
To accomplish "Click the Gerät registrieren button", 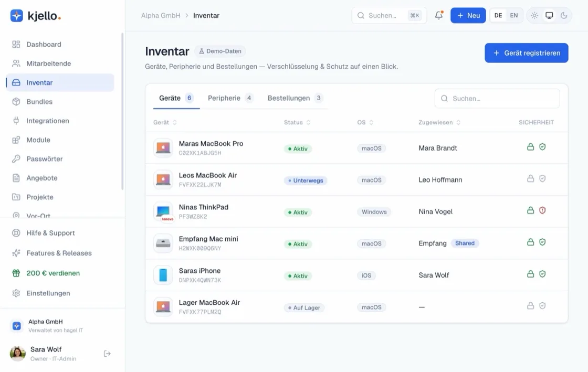I will [x=526, y=53].
